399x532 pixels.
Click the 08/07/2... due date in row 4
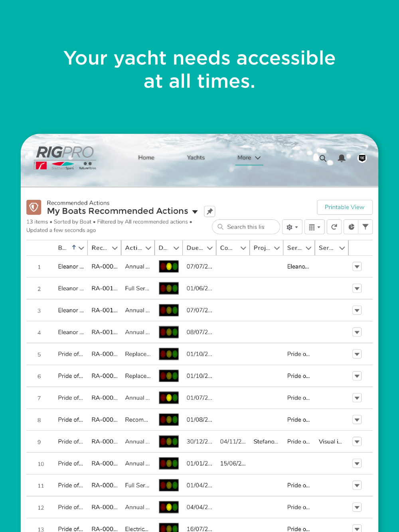[x=199, y=332]
